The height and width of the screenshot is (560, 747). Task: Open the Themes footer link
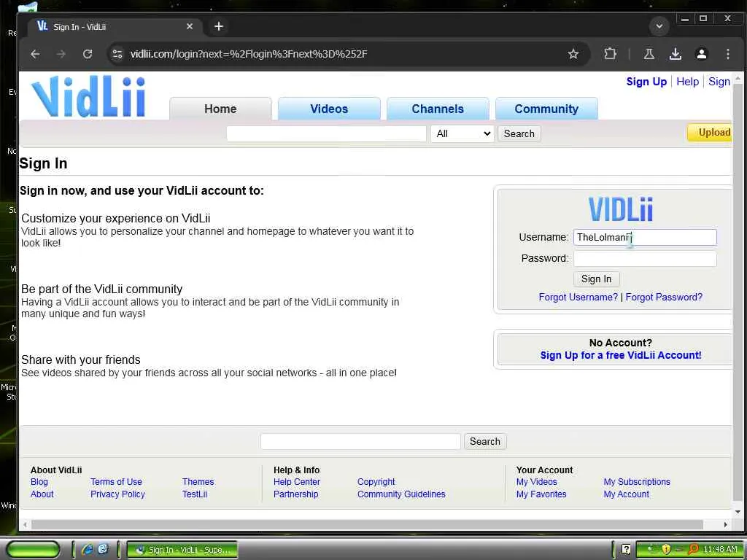pos(198,482)
